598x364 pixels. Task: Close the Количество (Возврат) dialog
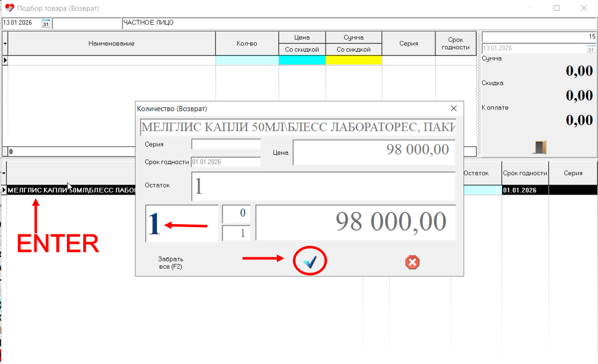coord(453,108)
